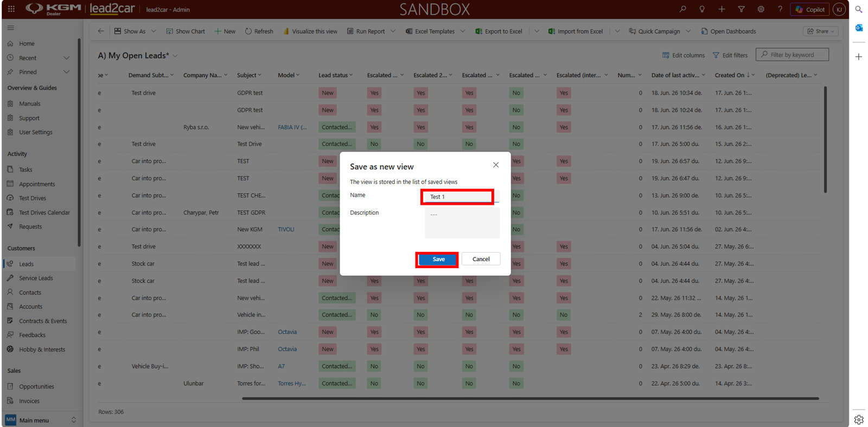Open the app launcher waffle icon
This screenshot has width=868, height=427.
tap(11, 9)
